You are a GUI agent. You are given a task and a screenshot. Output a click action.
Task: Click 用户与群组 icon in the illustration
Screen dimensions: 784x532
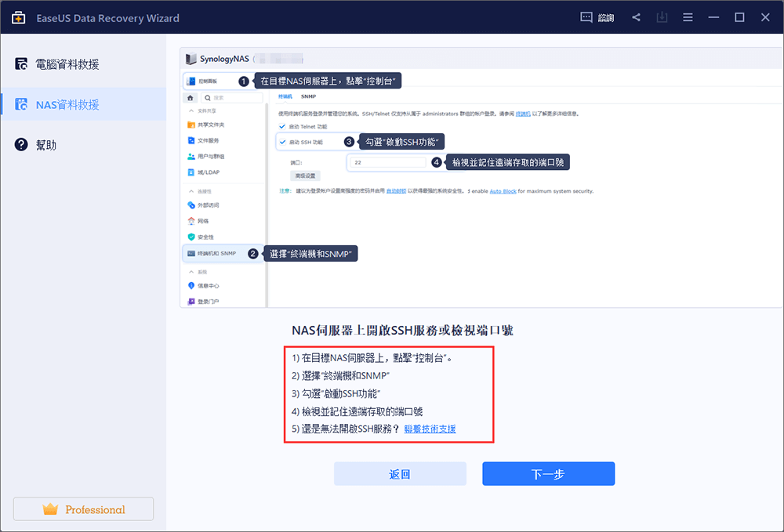[x=191, y=157]
